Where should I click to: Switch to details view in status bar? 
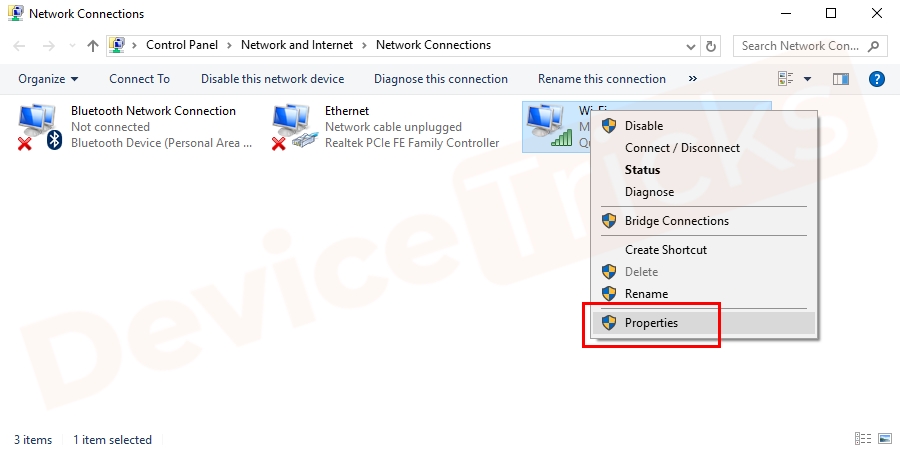[x=863, y=439]
